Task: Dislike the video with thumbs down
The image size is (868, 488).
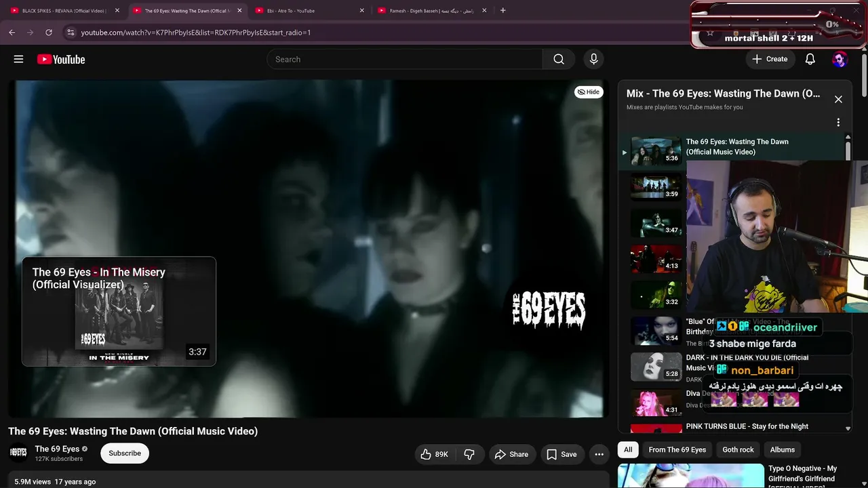Action: click(469, 454)
